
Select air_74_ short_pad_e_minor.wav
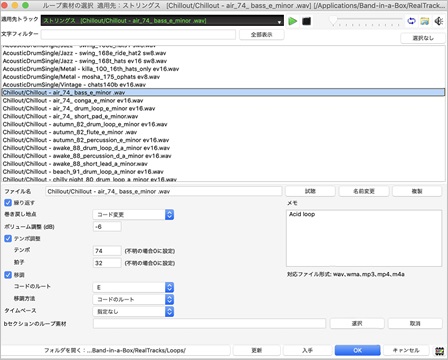pyautogui.click(x=223, y=116)
